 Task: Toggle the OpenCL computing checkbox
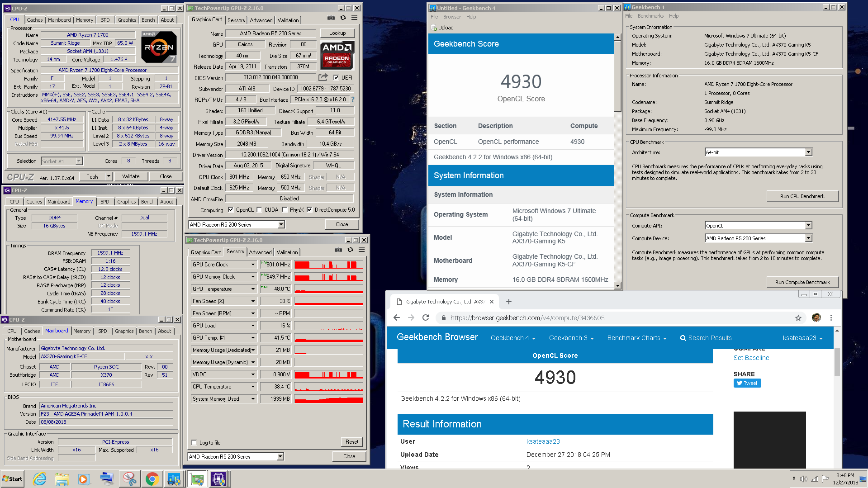[x=231, y=210]
